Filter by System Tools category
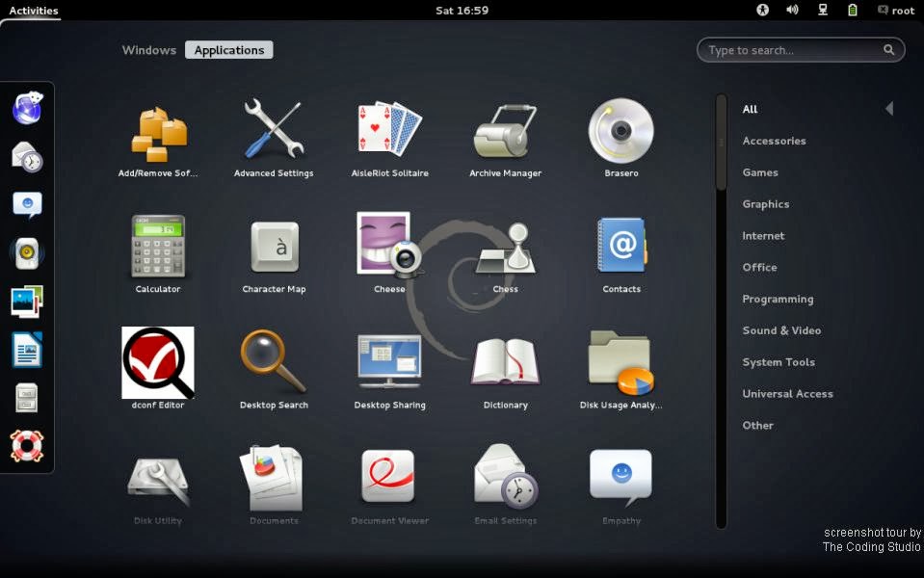The width and height of the screenshot is (924, 578). coord(779,362)
